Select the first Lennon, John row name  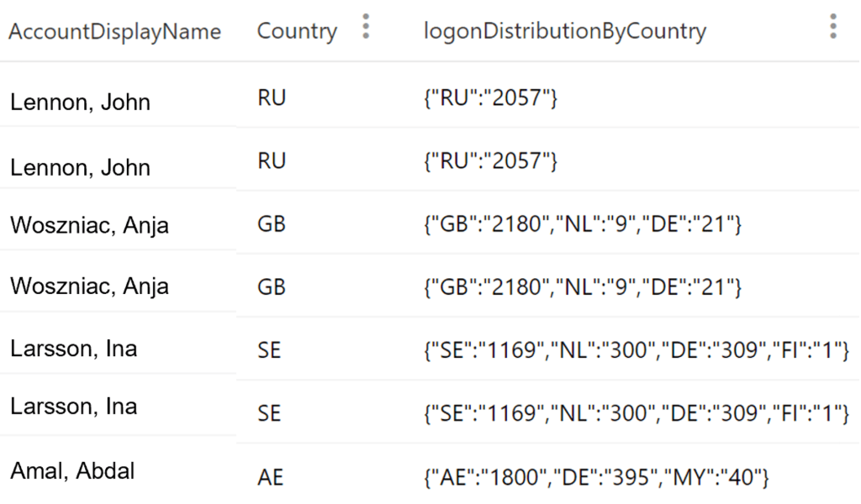[x=80, y=102]
